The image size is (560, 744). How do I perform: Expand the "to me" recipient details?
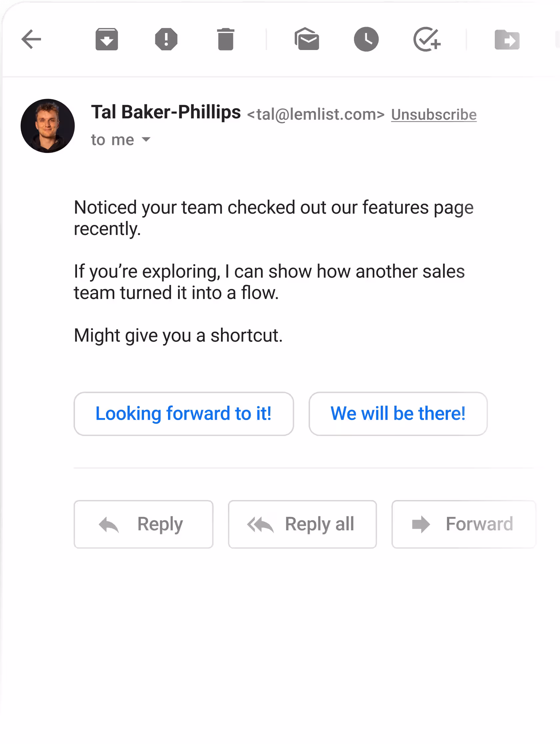click(146, 140)
